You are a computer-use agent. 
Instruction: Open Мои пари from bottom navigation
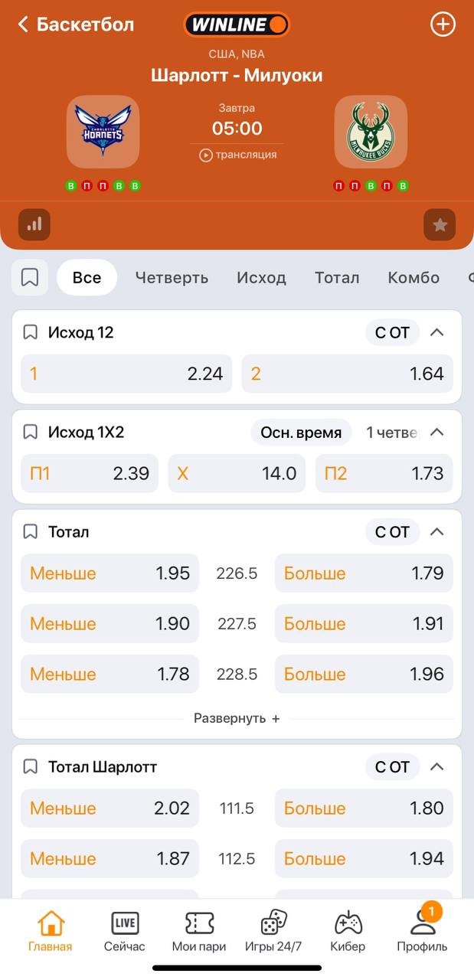tap(198, 929)
